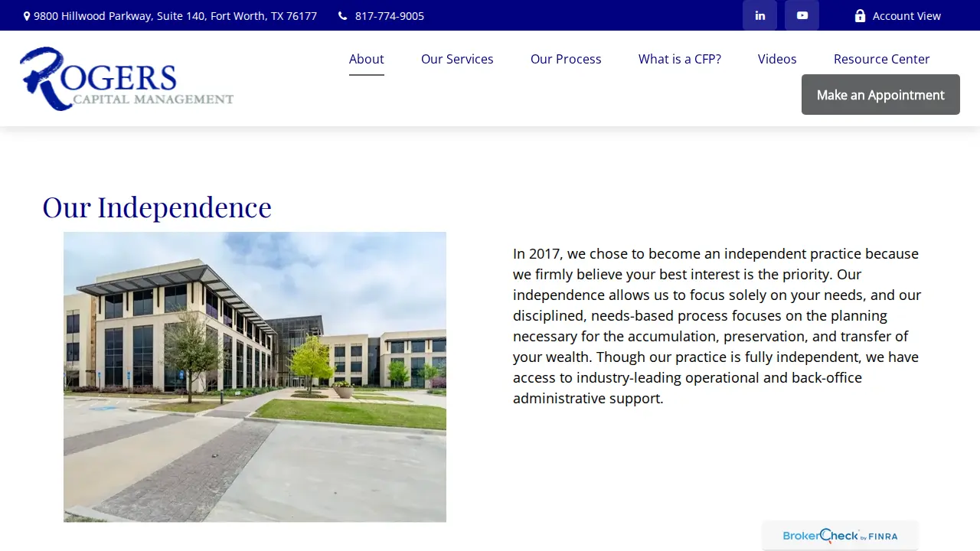Image resolution: width=980 pixels, height=551 pixels.
Task: Click the lock icon beside Account View
Action: 860,16
